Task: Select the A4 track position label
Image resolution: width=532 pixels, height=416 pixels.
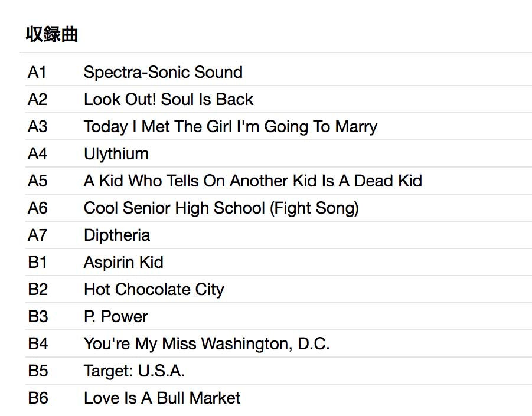Action: click(37, 153)
